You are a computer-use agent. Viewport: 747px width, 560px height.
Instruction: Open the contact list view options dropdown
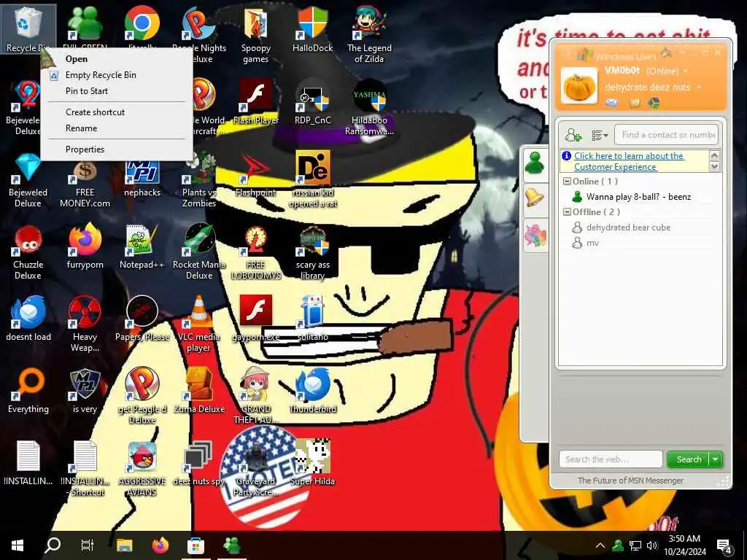point(600,136)
